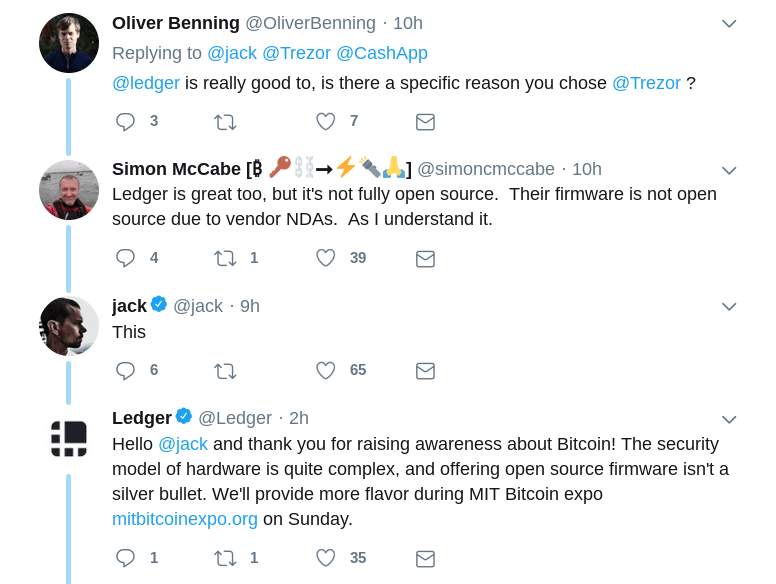Image resolution: width=776 pixels, height=584 pixels.
Task: Click the @Trezor mention in tweet text
Action: tap(646, 83)
